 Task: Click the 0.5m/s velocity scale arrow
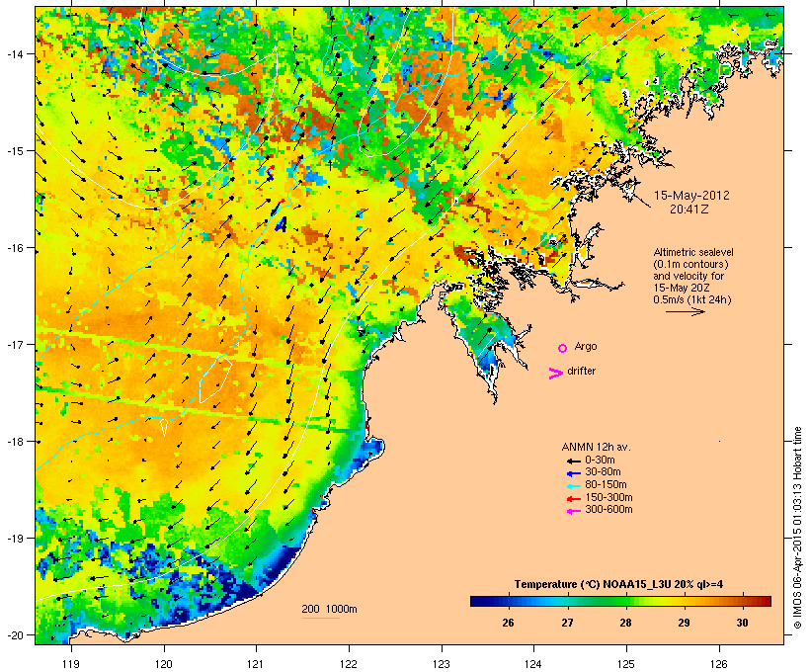(x=685, y=311)
